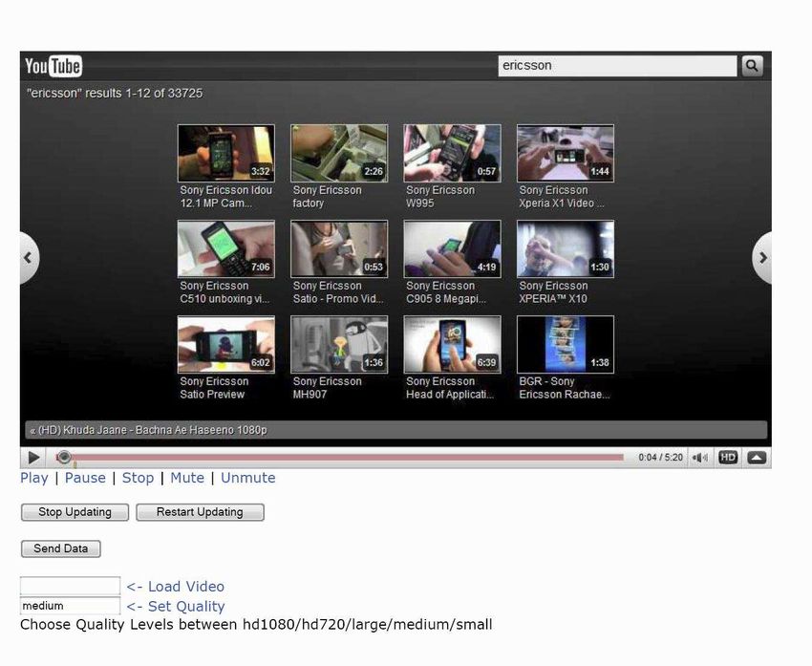Click the empty Load Video input field
Viewport: 812px width, 666px height.
point(70,586)
